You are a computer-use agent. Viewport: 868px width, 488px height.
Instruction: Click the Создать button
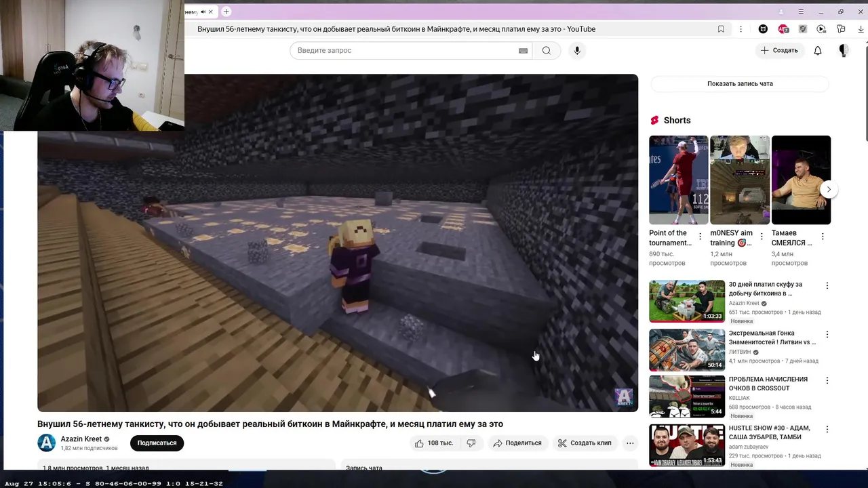coord(779,50)
